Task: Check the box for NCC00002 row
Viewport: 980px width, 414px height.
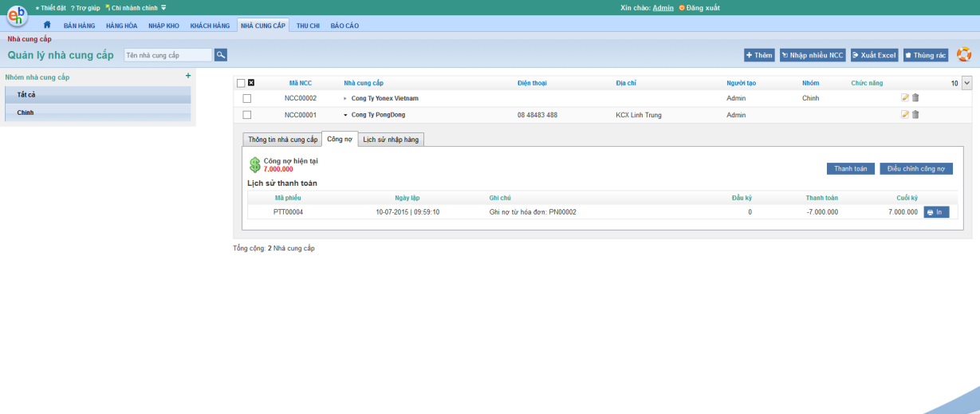Action: (247, 98)
